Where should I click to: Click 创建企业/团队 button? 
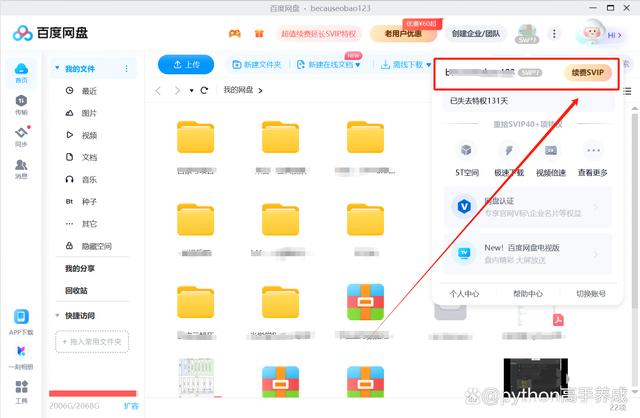coord(476,33)
